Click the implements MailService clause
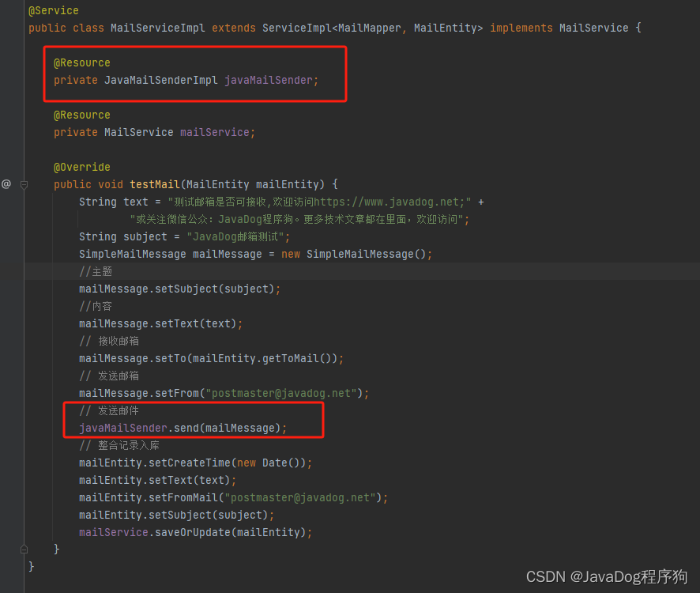This screenshot has height=593, width=700. [559, 28]
